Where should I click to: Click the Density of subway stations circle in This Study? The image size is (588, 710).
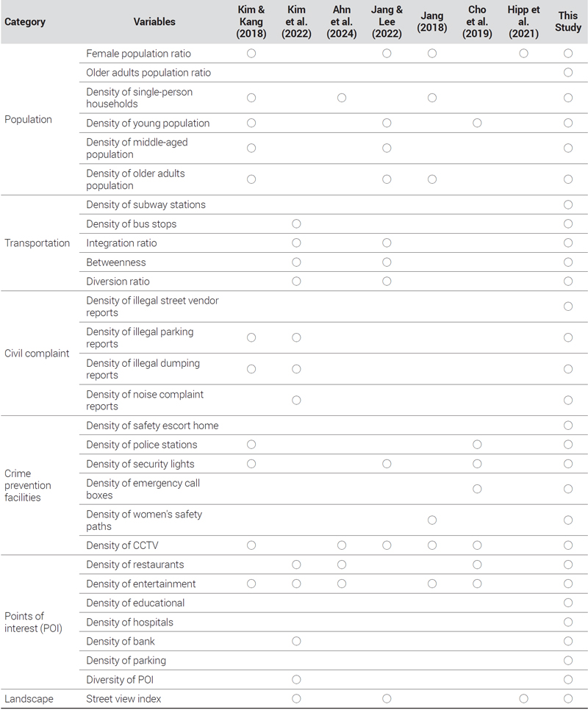[568, 204]
